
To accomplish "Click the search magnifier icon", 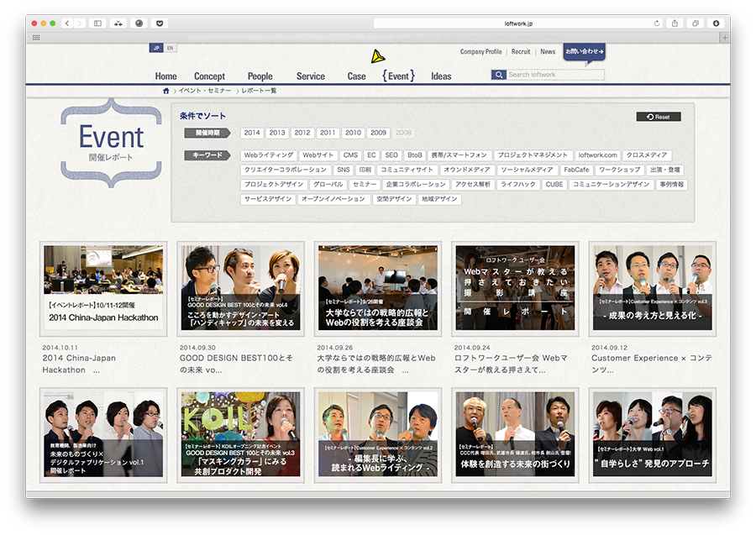I will (499, 75).
